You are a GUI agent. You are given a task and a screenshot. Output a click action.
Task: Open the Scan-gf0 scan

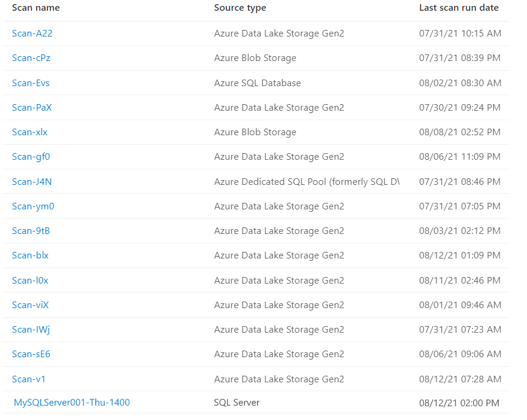(x=31, y=157)
